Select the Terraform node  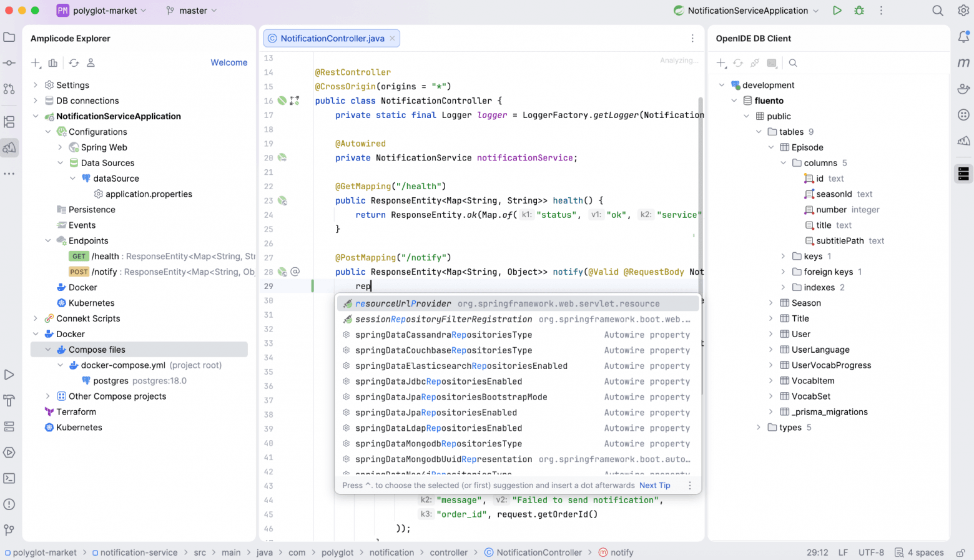click(x=70, y=412)
